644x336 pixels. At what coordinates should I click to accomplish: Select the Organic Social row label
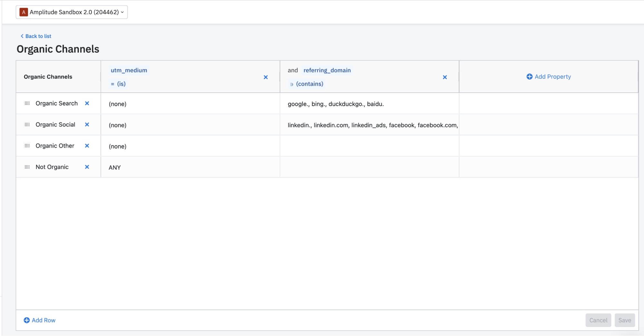[55, 125]
